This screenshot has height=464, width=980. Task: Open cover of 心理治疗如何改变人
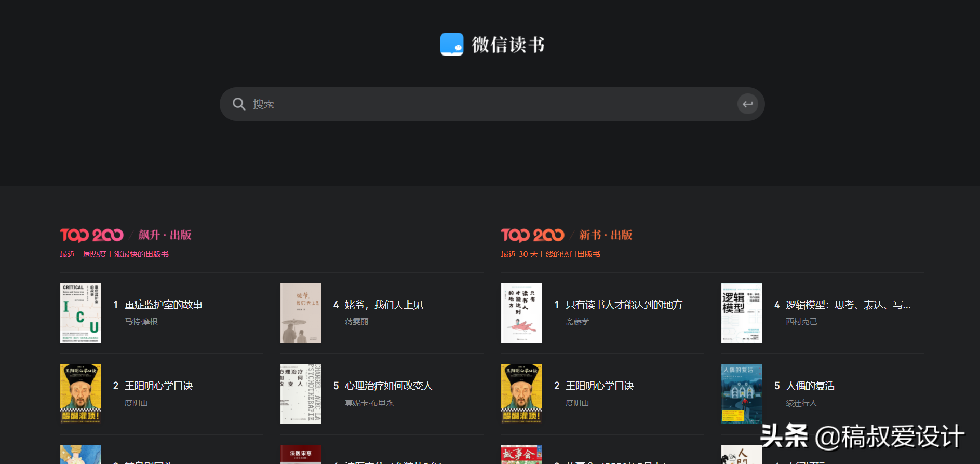(301, 394)
